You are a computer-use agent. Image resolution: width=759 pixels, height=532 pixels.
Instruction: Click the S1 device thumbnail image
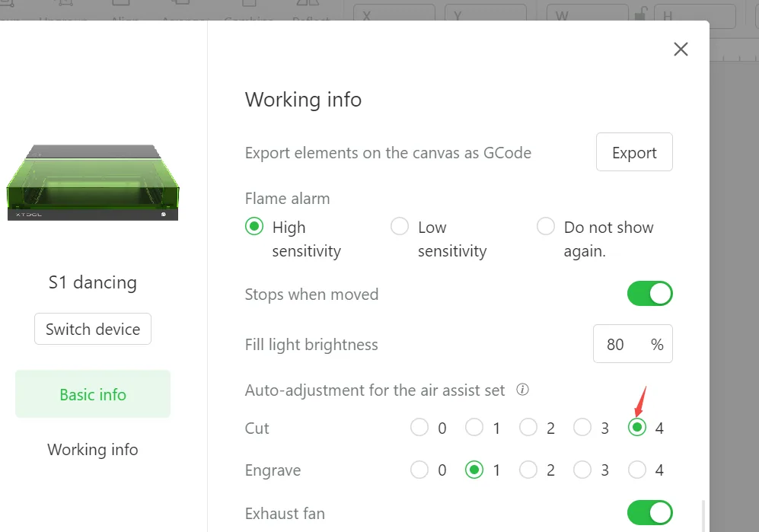coord(92,183)
